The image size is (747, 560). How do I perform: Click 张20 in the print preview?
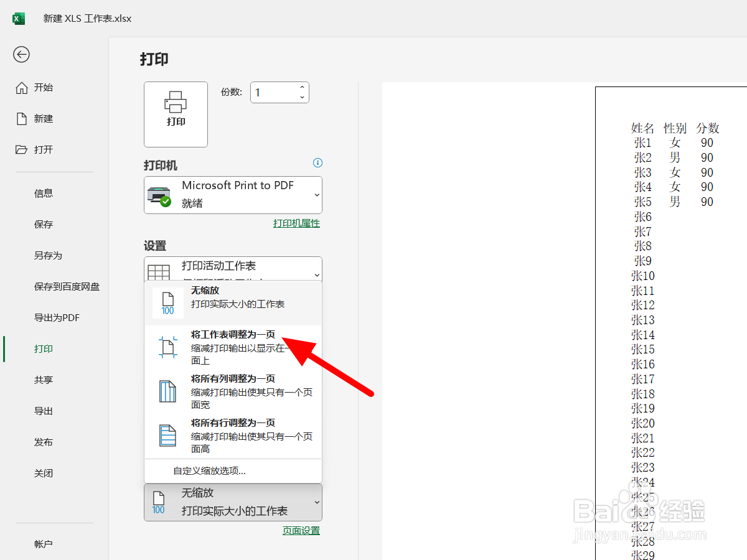pos(642,424)
